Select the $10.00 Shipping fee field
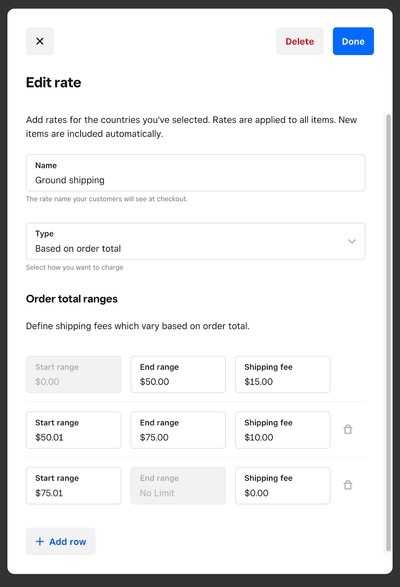The height and width of the screenshot is (587, 400). point(283,430)
